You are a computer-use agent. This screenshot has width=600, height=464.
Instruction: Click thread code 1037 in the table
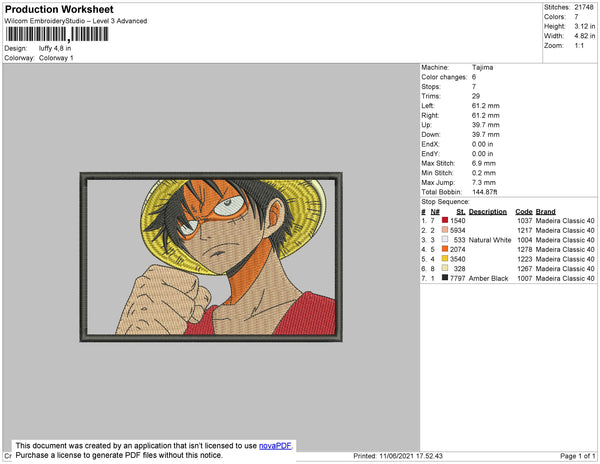coord(525,221)
